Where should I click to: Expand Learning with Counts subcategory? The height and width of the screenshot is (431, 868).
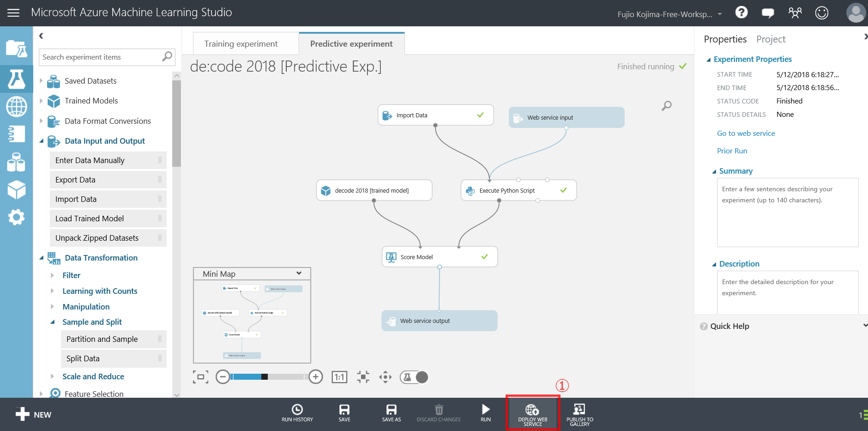pos(52,291)
